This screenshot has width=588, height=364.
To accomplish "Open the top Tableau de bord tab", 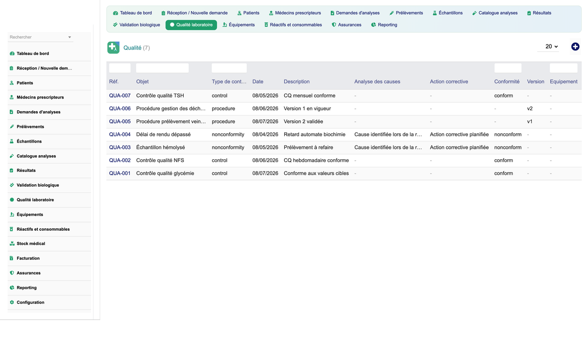I will 132,13.
